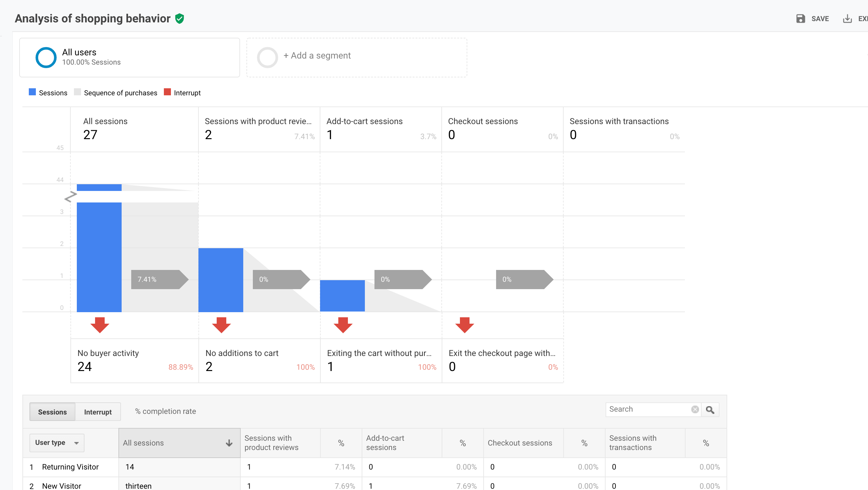The width and height of the screenshot is (868, 490).
Task: Switch to the Interrupt tab
Action: click(98, 412)
